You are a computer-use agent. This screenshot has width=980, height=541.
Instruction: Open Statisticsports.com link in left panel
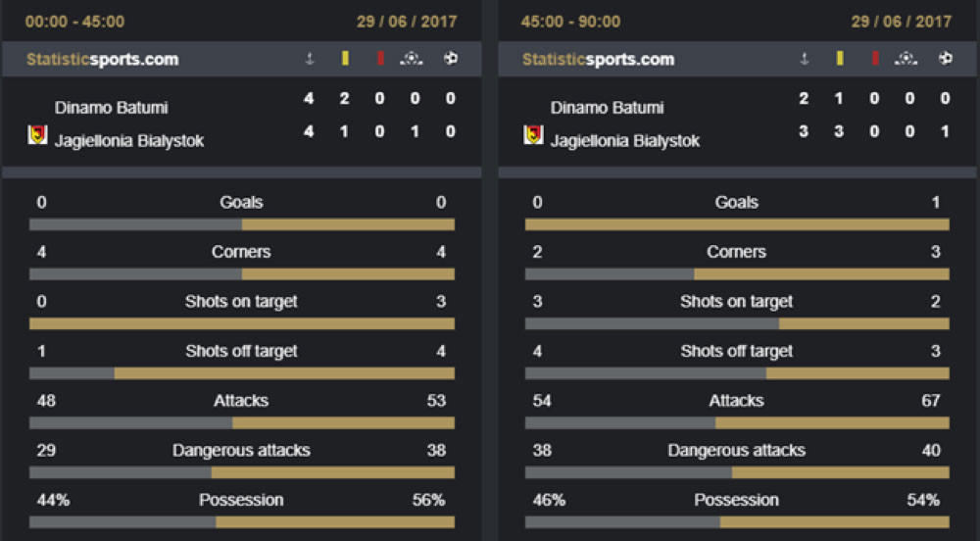point(103,60)
